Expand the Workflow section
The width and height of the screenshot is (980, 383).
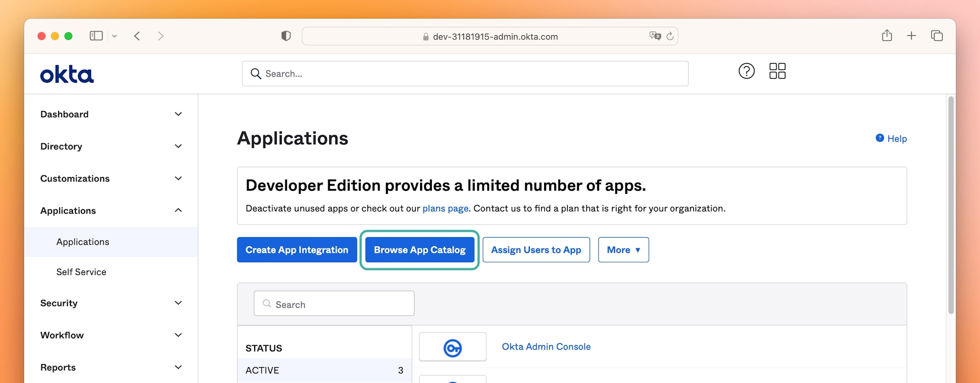coord(178,335)
